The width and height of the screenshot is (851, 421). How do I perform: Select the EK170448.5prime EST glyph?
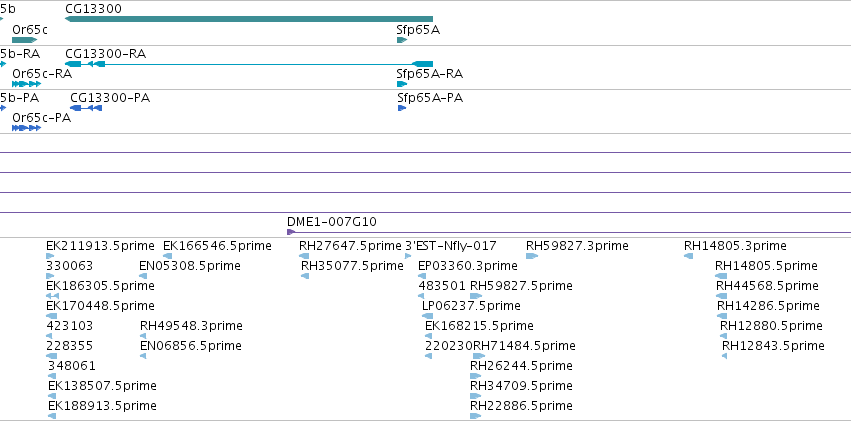tap(52, 316)
